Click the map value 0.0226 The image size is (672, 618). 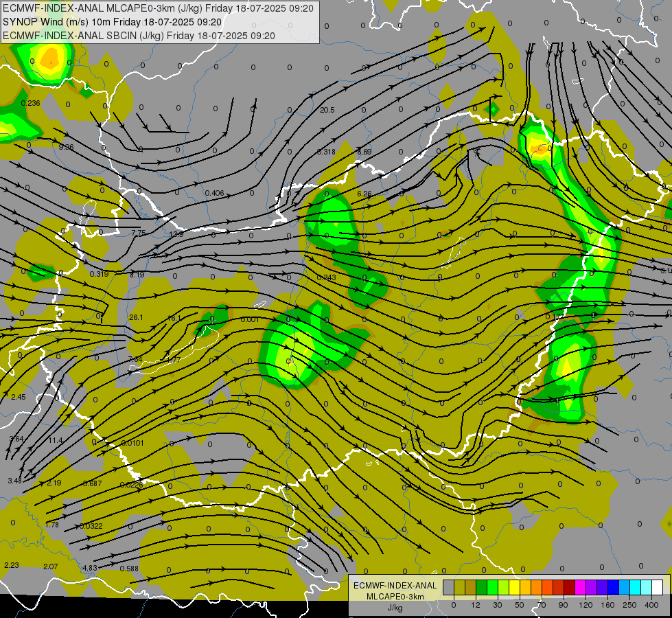pyautogui.click(x=131, y=485)
